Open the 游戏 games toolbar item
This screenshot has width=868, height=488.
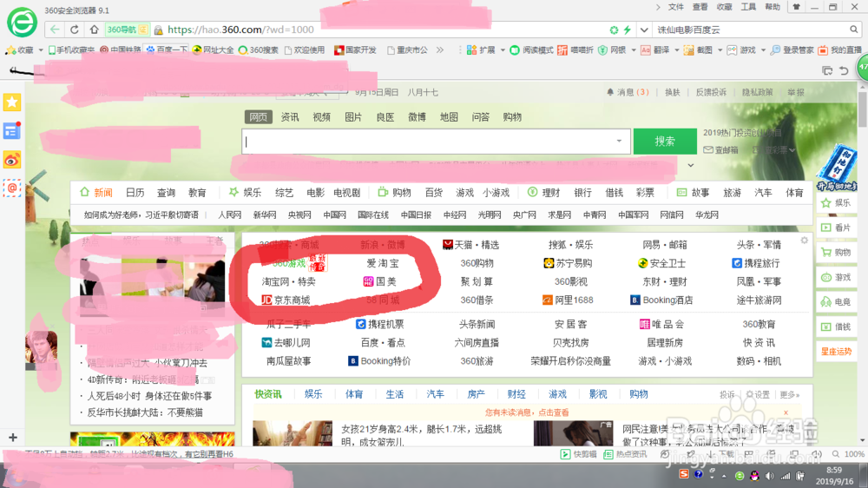742,49
